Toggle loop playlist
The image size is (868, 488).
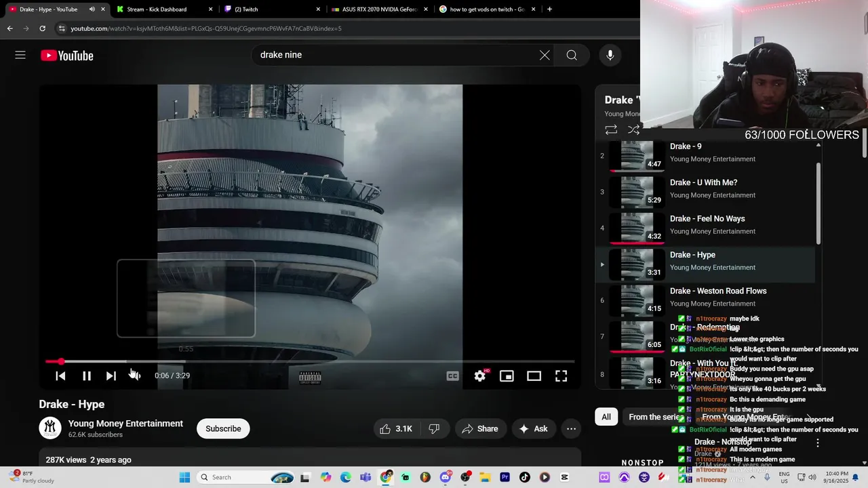pyautogui.click(x=611, y=129)
